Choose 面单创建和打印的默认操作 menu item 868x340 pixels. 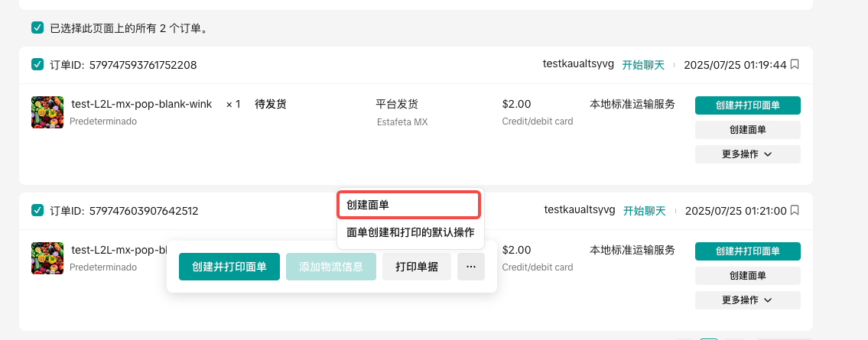tap(410, 232)
